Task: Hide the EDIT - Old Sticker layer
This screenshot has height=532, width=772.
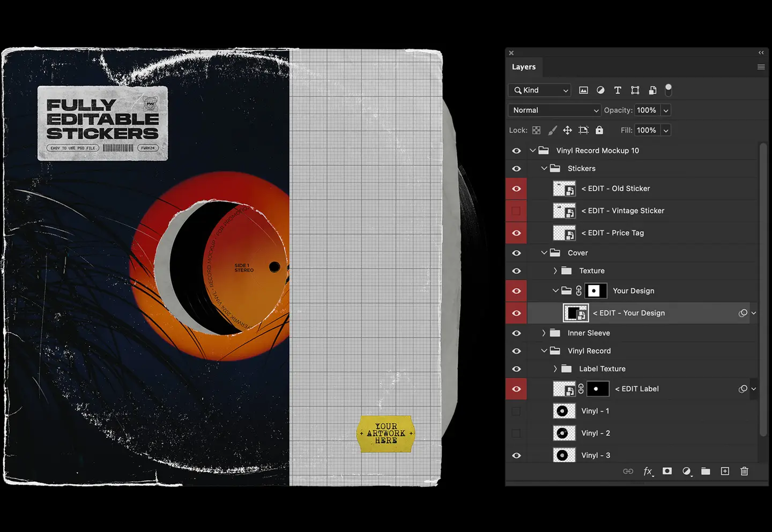Action: 516,189
